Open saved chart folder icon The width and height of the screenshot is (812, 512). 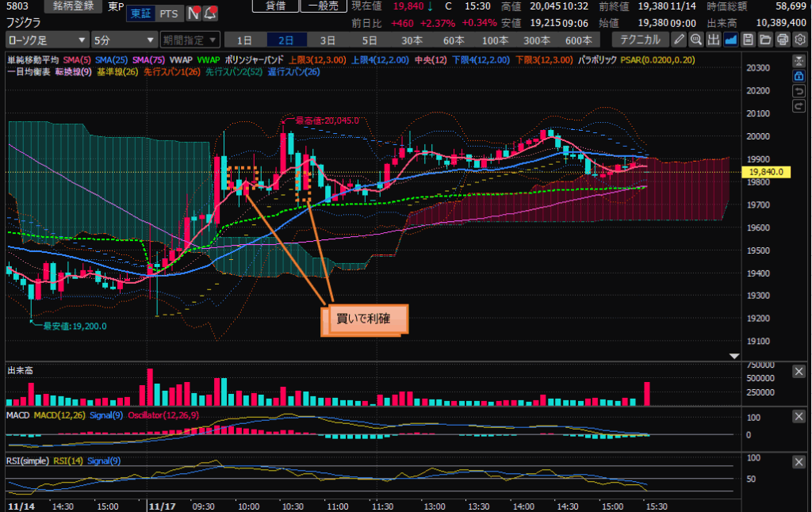[x=765, y=40]
